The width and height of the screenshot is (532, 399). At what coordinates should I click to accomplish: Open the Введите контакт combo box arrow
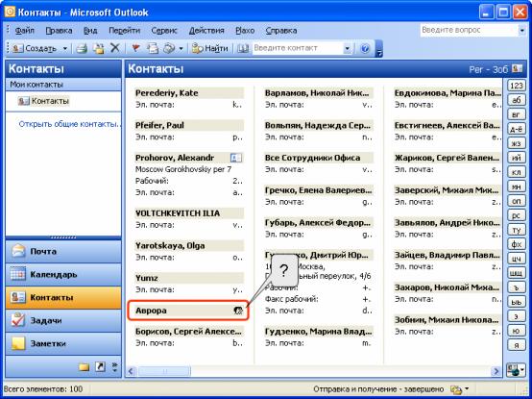coord(347,49)
